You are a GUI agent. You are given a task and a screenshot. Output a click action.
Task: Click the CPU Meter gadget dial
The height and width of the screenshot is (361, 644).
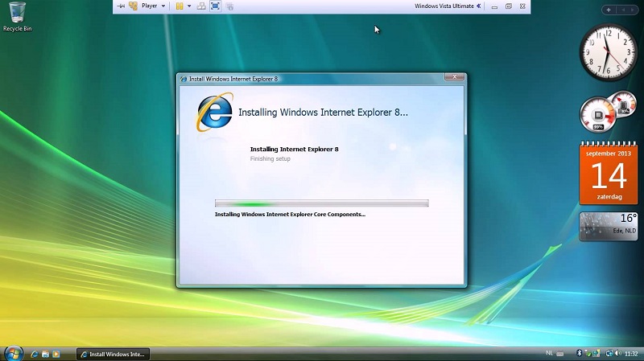[597, 115]
